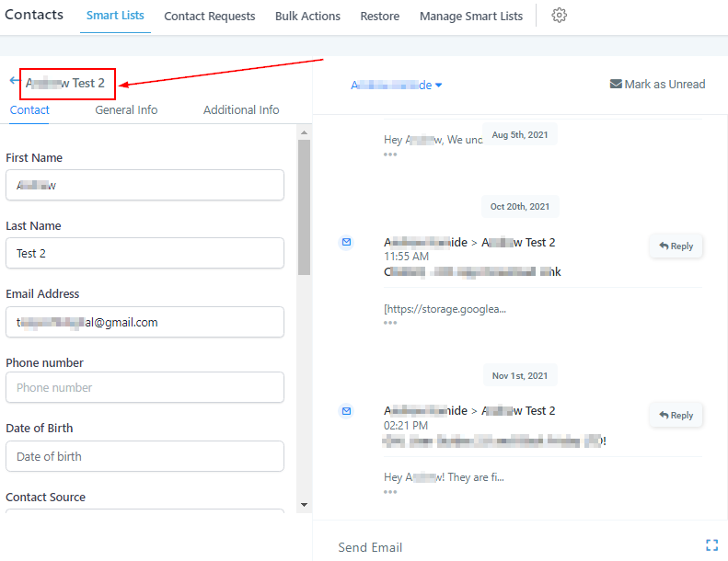Image resolution: width=728 pixels, height=561 pixels.
Task: Click the back arrow beside contact name
Action: 14,81
